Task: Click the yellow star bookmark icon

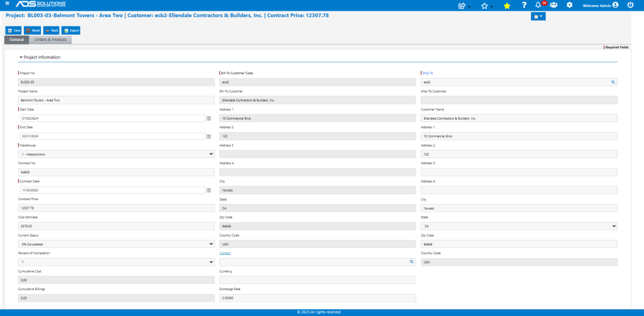Action: pos(507,5)
